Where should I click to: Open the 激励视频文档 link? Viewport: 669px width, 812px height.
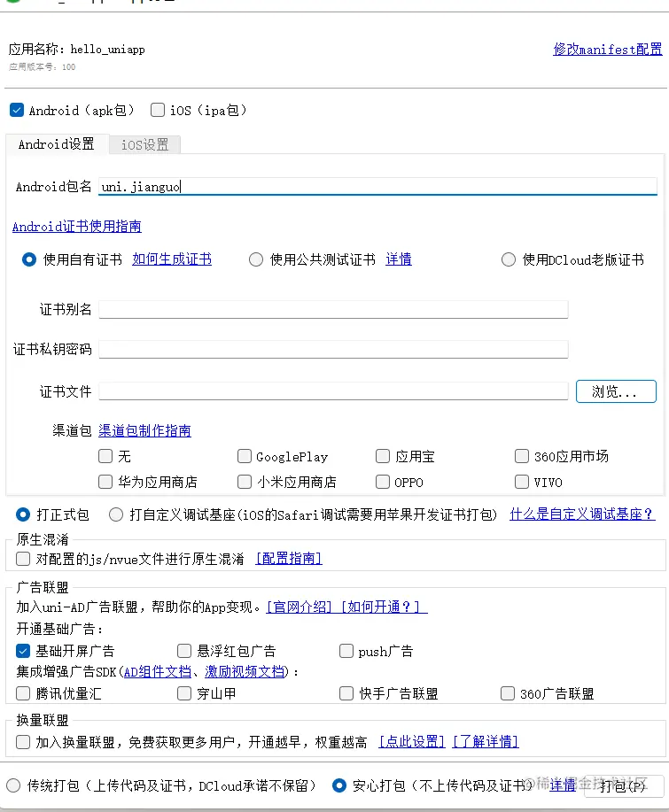coord(245,672)
